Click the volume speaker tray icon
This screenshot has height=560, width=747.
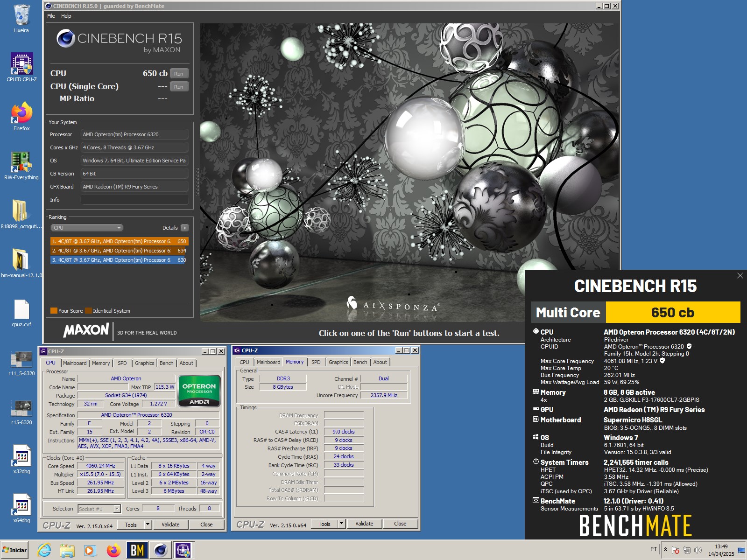pyautogui.click(x=698, y=550)
